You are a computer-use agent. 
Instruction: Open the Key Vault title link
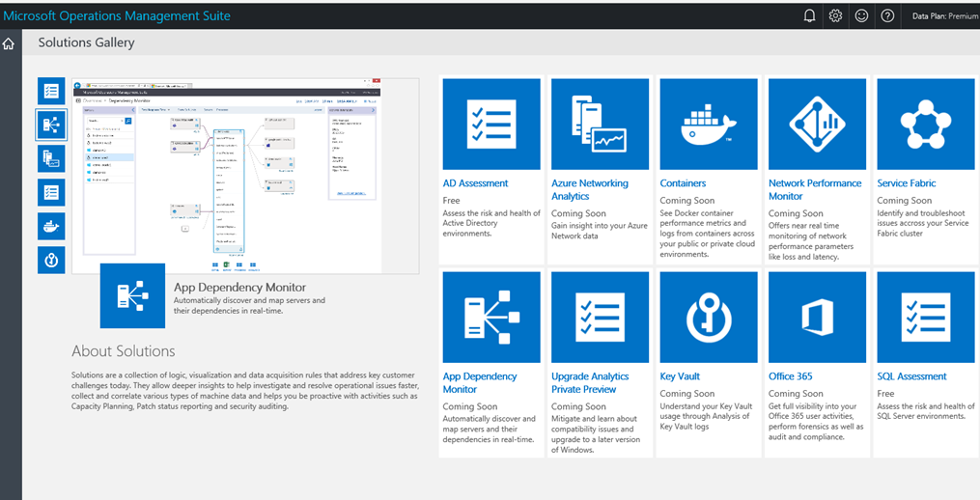click(x=680, y=376)
